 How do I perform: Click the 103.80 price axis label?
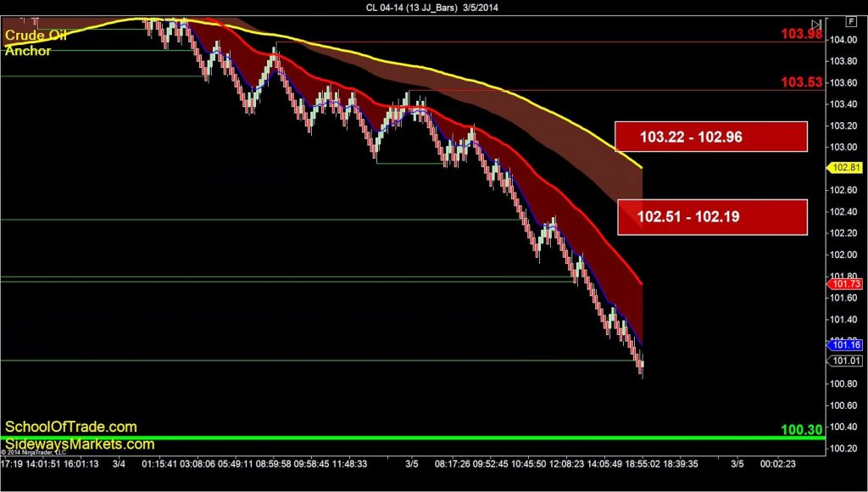click(x=842, y=61)
